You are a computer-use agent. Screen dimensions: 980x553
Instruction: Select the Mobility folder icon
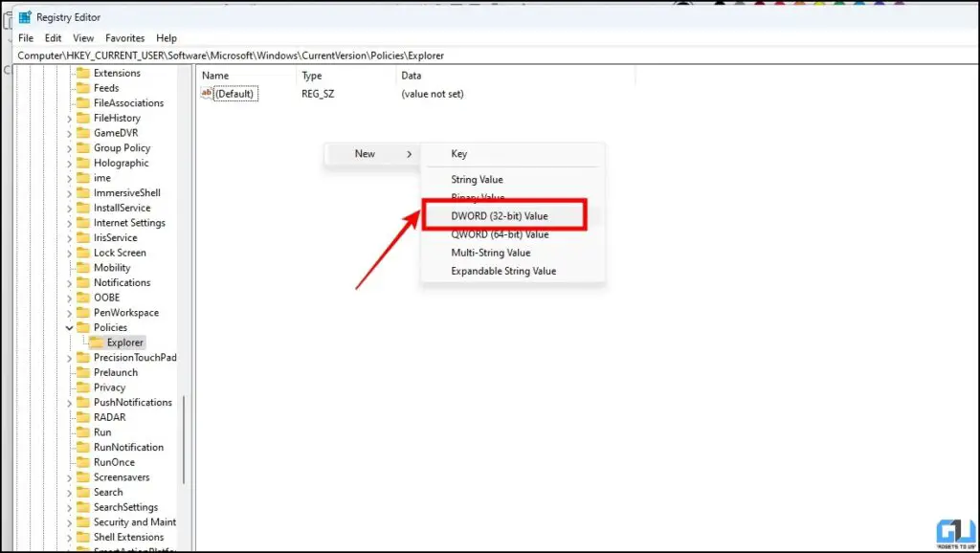pyautogui.click(x=83, y=268)
